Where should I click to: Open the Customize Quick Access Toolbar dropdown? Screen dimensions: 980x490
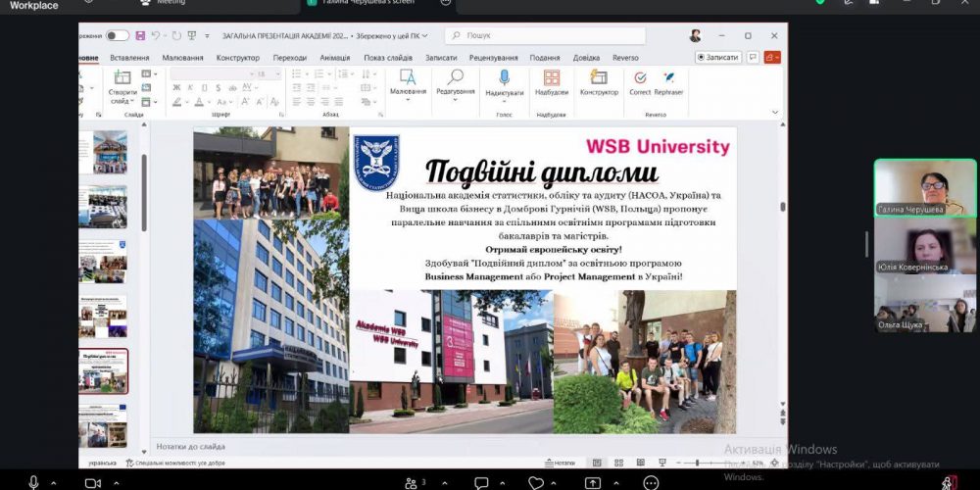click(x=208, y=36)
